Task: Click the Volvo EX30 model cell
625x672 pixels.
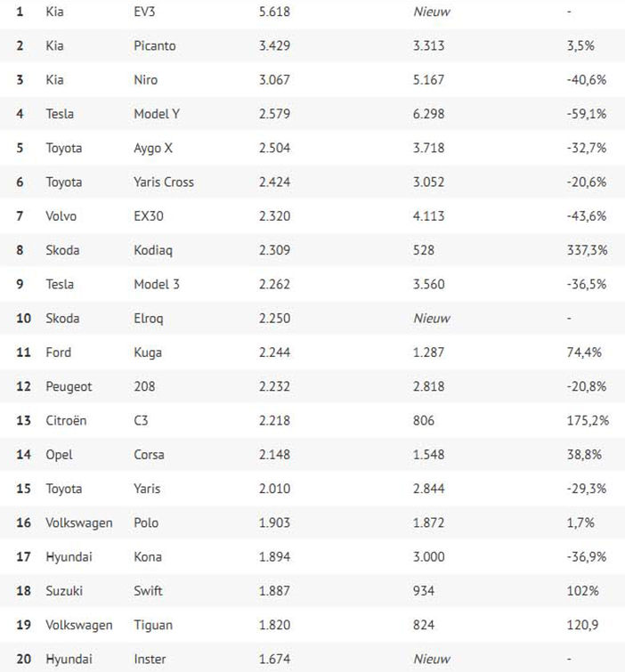Action: tap(149, 215)
